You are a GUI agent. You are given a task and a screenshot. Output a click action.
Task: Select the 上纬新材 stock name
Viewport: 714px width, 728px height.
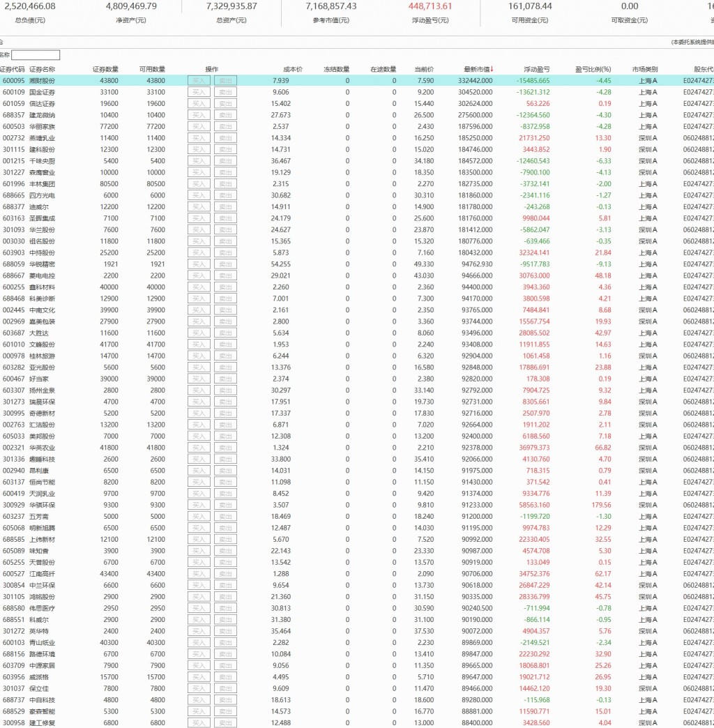tap(42, 540)
